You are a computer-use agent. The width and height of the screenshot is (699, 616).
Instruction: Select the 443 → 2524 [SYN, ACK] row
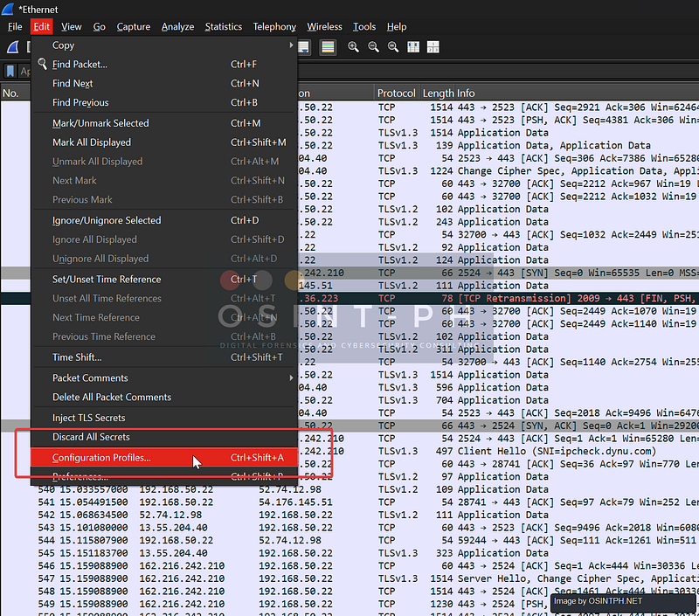[x=498, y=426]
